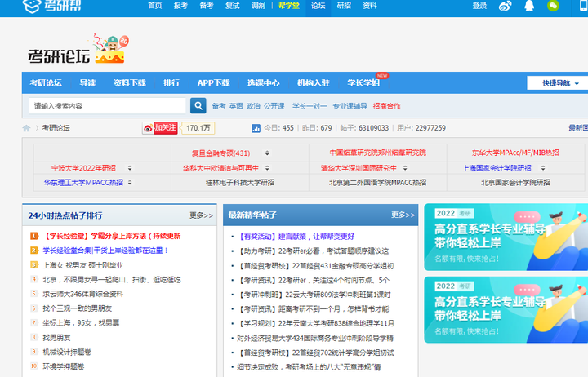Screen dimensions: 588x377
Task: Select the 机构入驻 forum tab
Action: (x=313, y=82)
